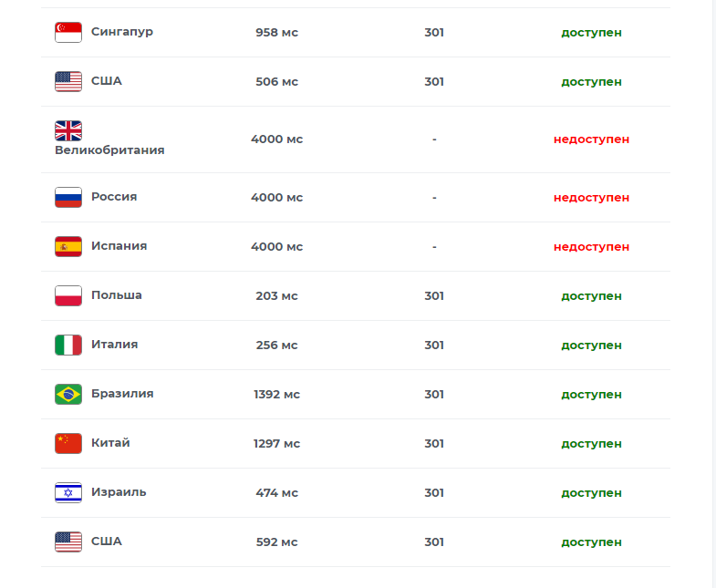Click the Israel flag icon

click(x=68, y=492)
